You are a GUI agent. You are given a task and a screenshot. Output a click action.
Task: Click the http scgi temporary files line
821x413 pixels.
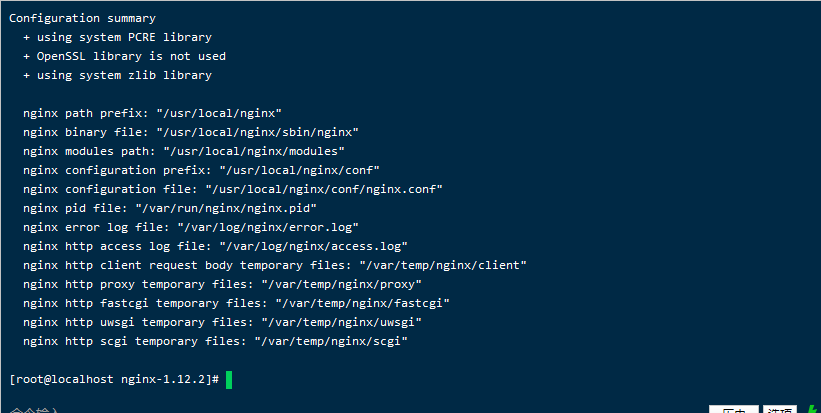(x=215, y=342)
